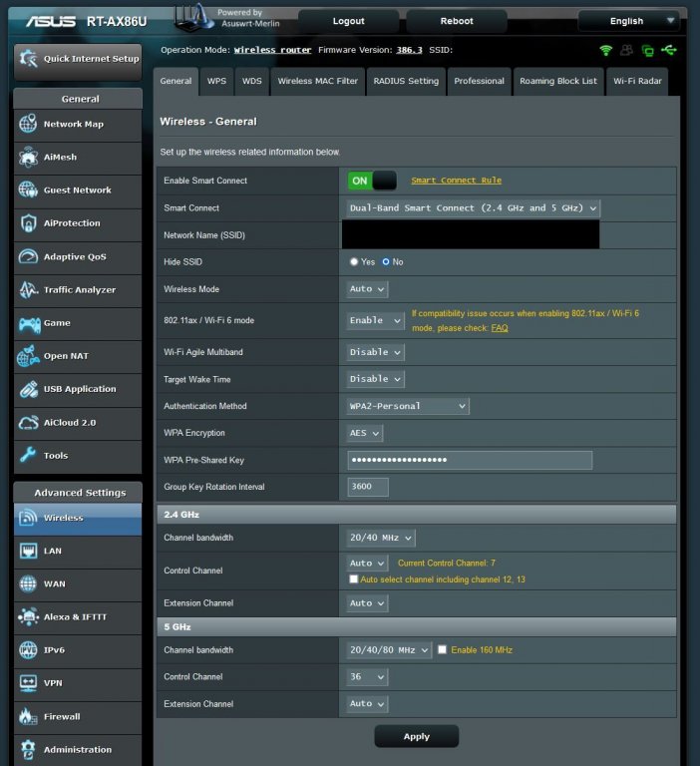Screen dimensions: 700x766
Task: Click the USB Application icon
Action: (28, 389)
